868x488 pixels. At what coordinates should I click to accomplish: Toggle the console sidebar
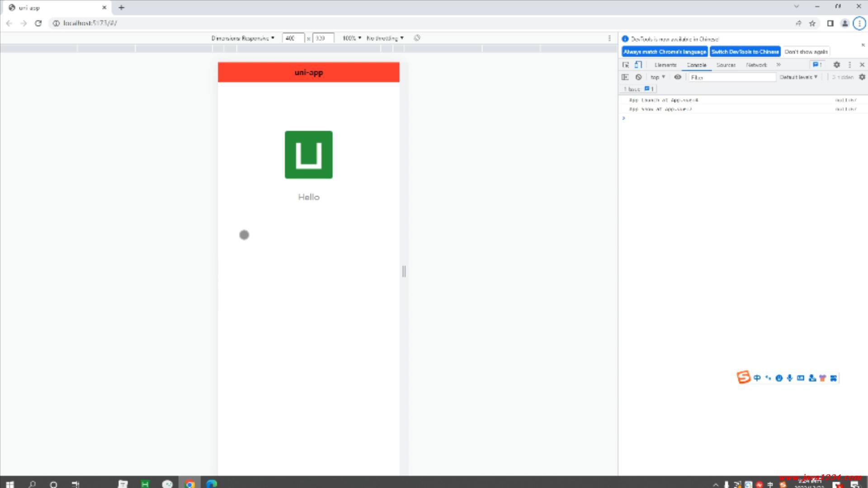(x=625, y=77)
